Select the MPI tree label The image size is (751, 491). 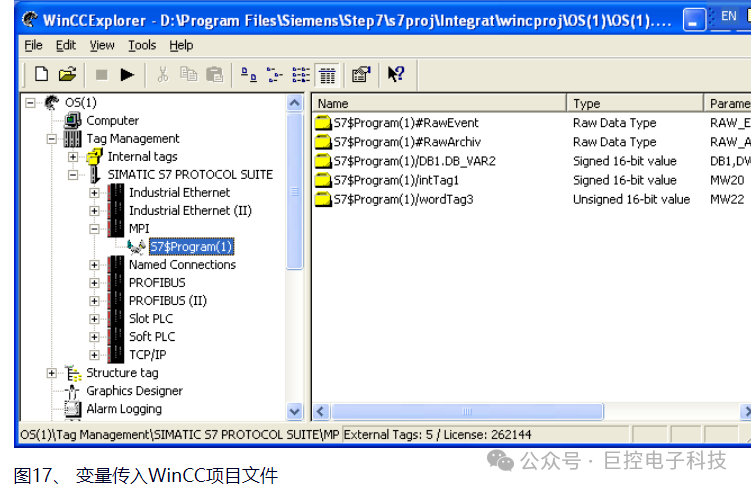[139, 229]
